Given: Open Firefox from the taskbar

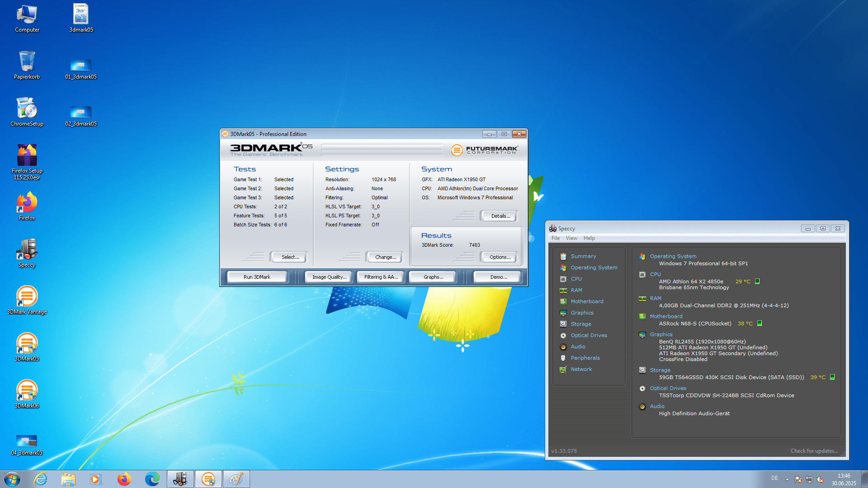Looking at the screenshot, I should [124, 479].
